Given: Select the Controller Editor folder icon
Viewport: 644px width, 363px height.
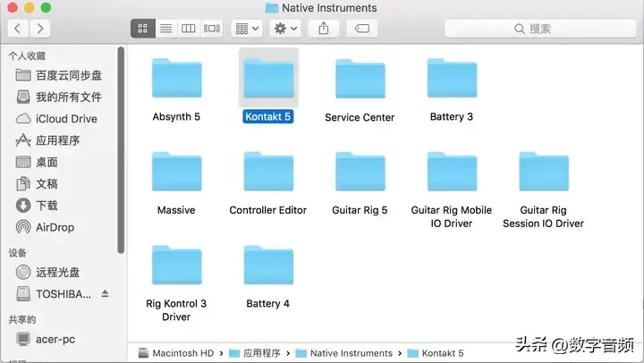Looking at the screenshot, I should click(x=268, y=172).
